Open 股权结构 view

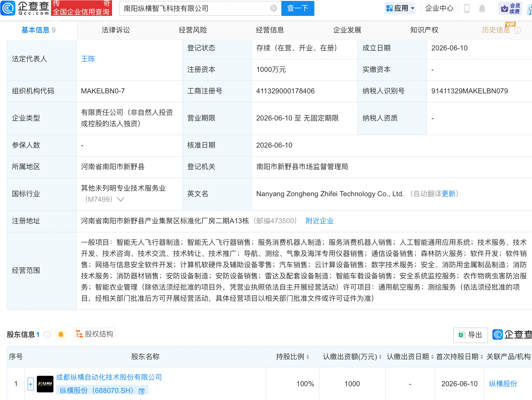point(95,334)
